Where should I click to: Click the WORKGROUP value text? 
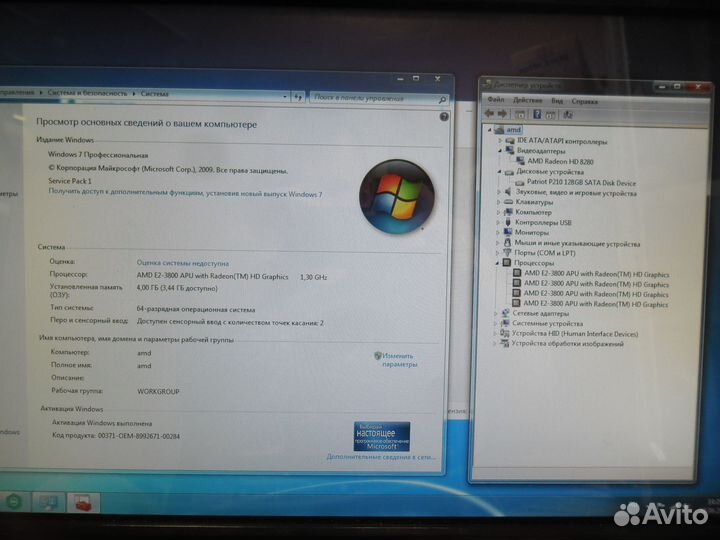(158, 392)
